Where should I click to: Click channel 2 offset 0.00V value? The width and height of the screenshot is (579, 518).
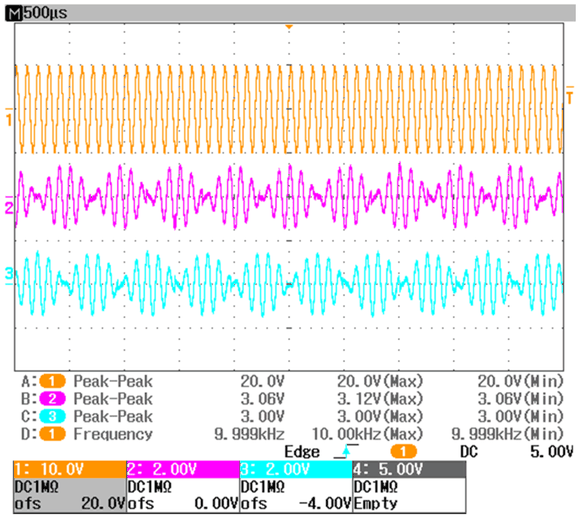[x=216, y=504]
